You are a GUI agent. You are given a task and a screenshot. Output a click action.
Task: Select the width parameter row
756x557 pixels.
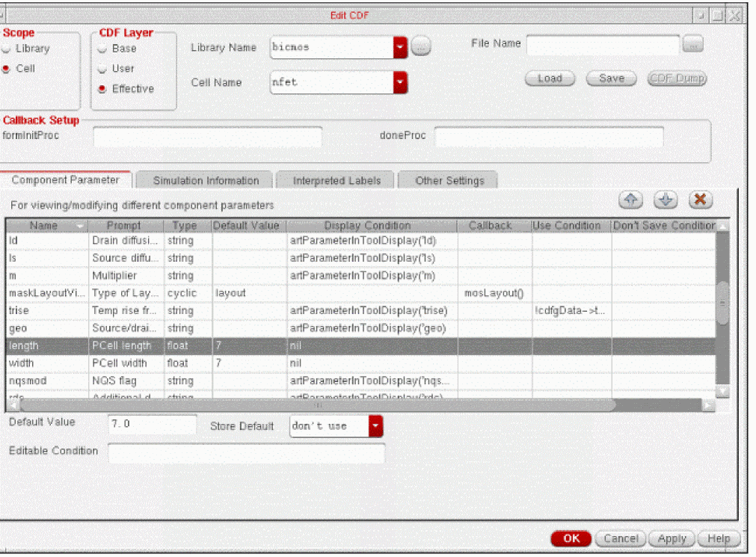tap(224, 363)
